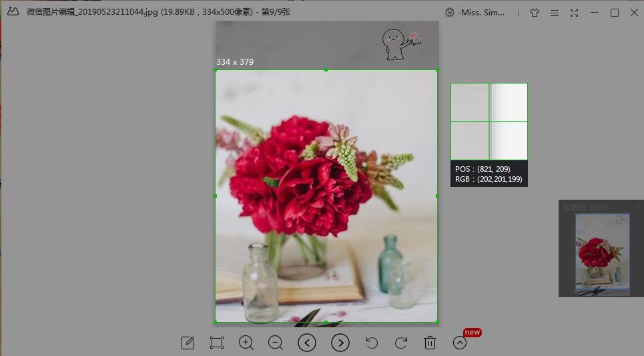Open the edit image pencil tool
Screen dimensions: 644x356
click(188, 343)
